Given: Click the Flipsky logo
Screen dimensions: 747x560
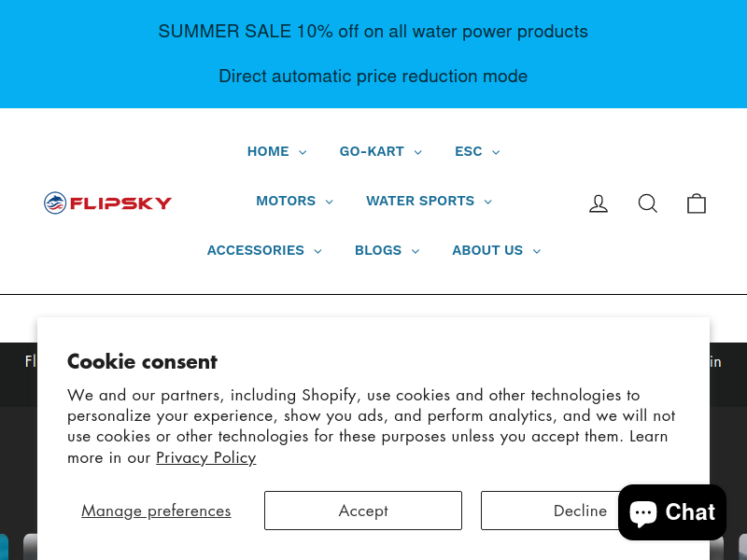Looking at the screenshot, I should (x=107, y=203).
